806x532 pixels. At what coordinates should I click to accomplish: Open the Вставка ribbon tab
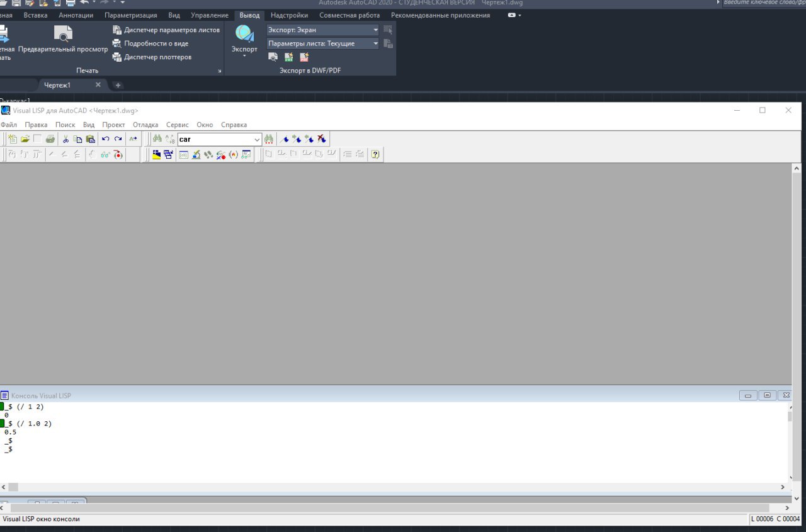coord(35,15)
